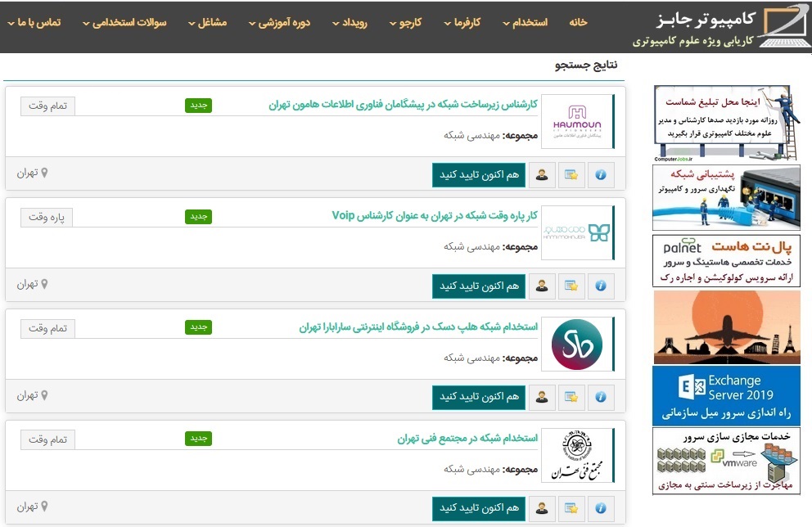Open استخدام شبکه هلپ دسک سارابارا title
This screenshot has height=527, width=812.
coord(418,327)
